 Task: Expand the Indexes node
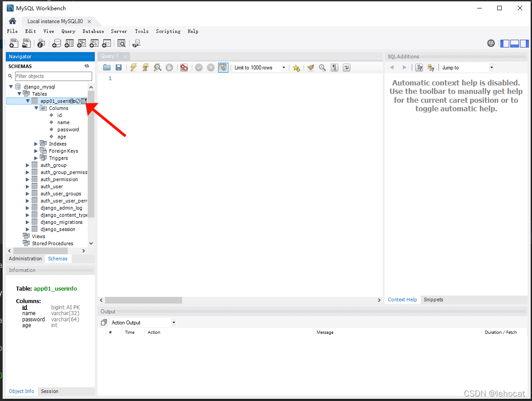pos(36,144)
